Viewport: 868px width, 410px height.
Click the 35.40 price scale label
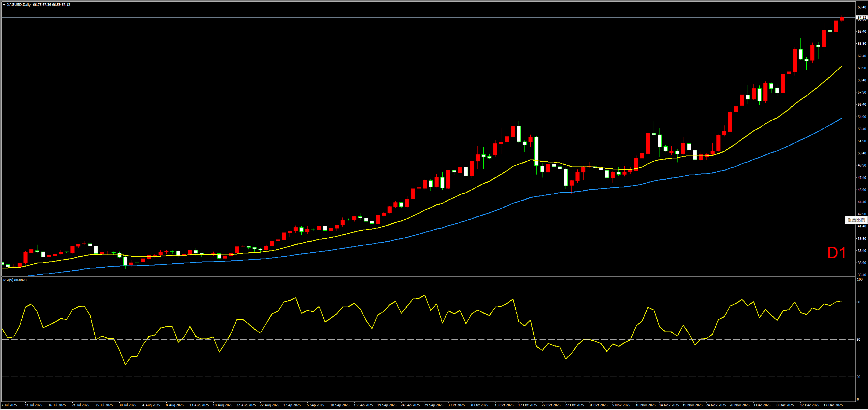pyautogui.click(x=862, y=275)
